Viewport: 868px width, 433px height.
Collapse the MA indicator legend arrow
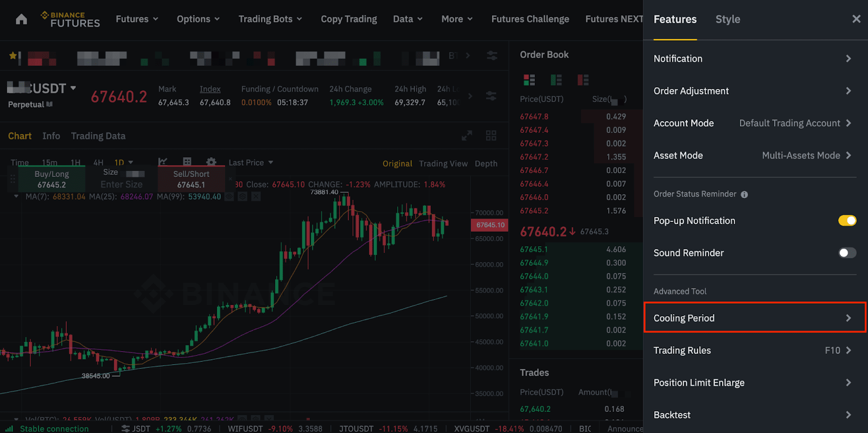[16, 196]
